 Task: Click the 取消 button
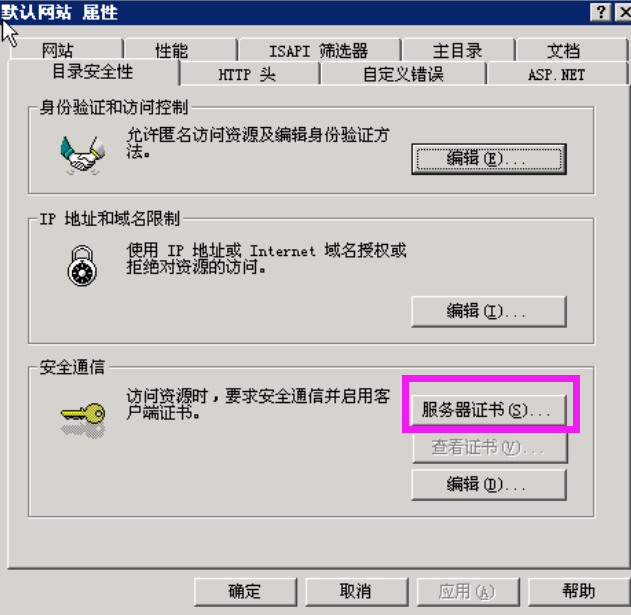tap(356, 591)
